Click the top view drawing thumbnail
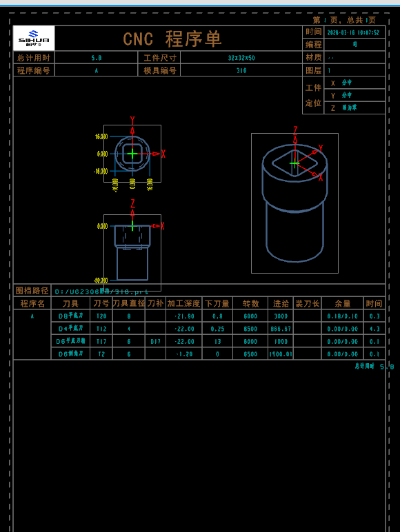This screenshot has width=400, height=532. [x=132, y=154]
